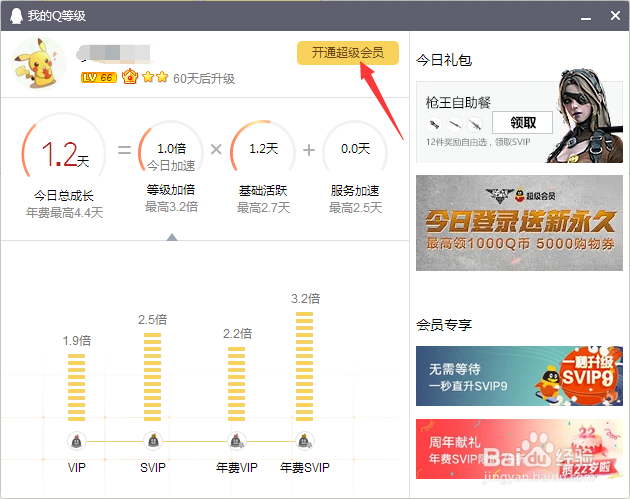The height and width of the screenshot is (499, 630).
Task: Click the second weapon reward icon
Action: click(455, 125)
